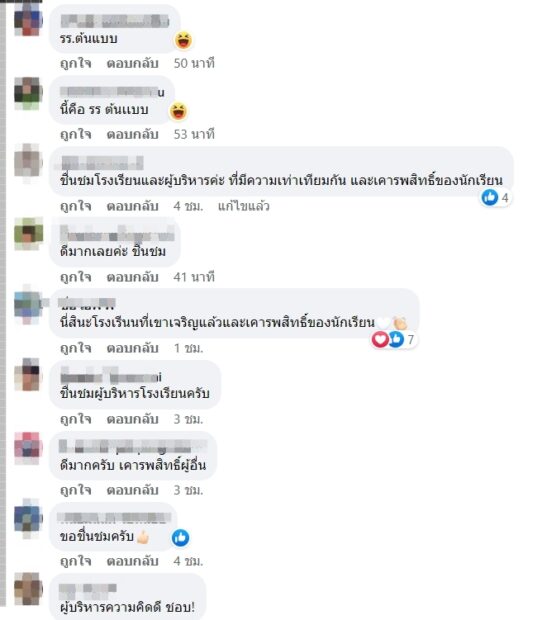Open avatar beside 'ดีมากครับ เคารพสิทธิ์ผู้อื่น' comment

[28, 446]
